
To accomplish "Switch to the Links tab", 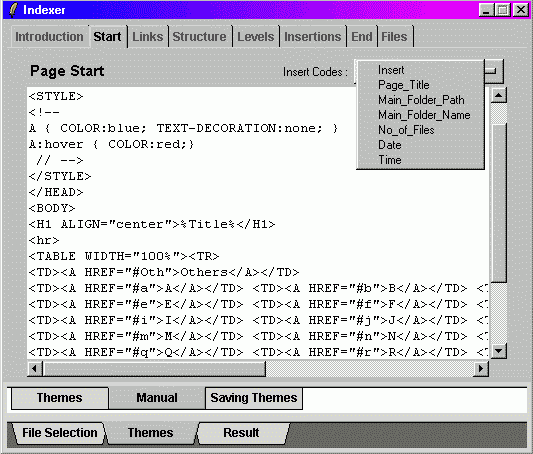I will point(148,37).
